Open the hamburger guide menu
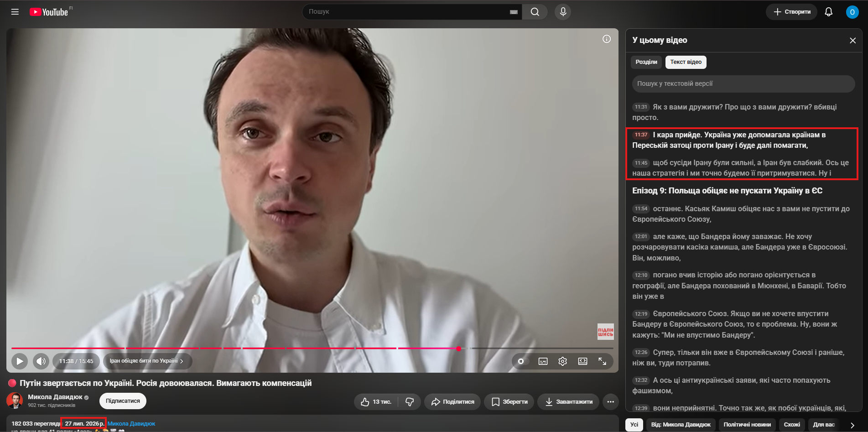Screen dimensions: 868x432 15,12
